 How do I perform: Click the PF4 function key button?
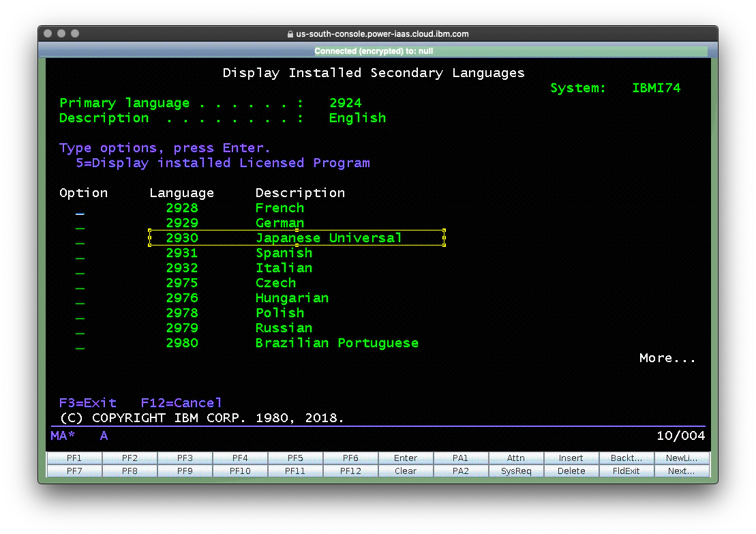click(240, 458)
